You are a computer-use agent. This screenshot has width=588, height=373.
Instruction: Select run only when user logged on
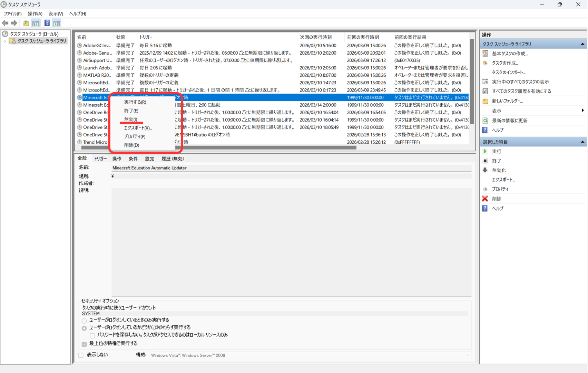pyautogui.click(x=84, y=321)
